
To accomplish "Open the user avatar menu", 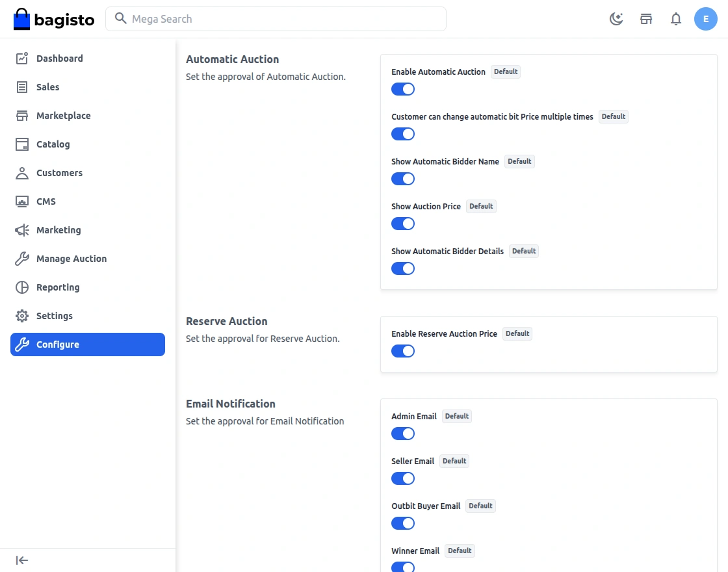I will [706, 19].
